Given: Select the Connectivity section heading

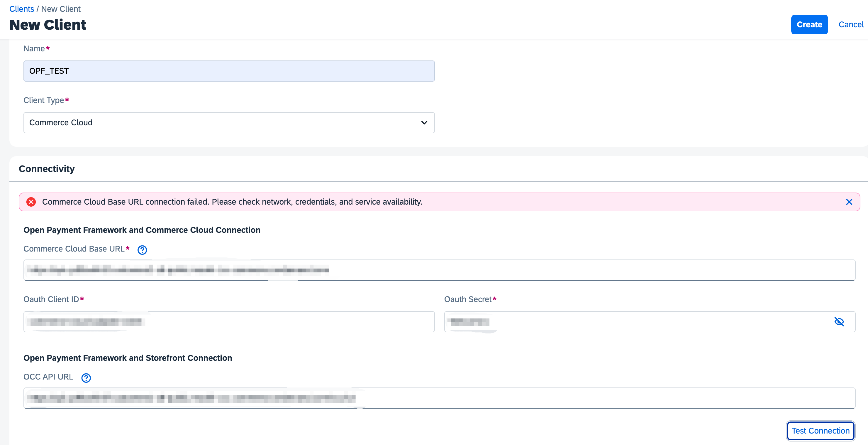Looking at the screenshot, I should (47, 169).
